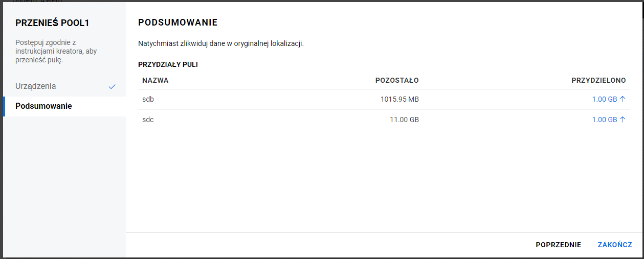Click the up arrow in sdb row
This screenshot has height=259, width=644.
[x=623, y=99]
